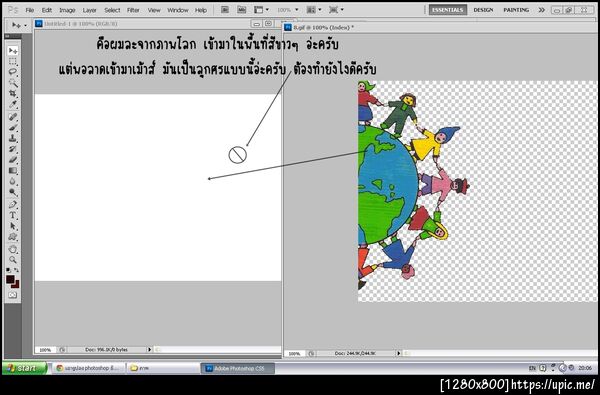600x395 pixels.
Task: Click Adobe Photoshop CS5 taskbar button
Action: 238,368
